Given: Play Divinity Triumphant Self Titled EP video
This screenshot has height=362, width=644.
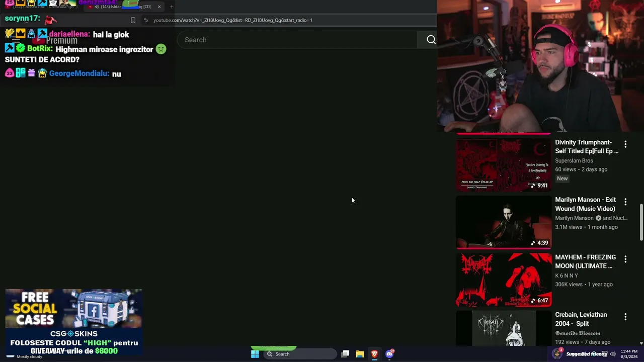Looking at the screenshot, I should pos(587,147).
